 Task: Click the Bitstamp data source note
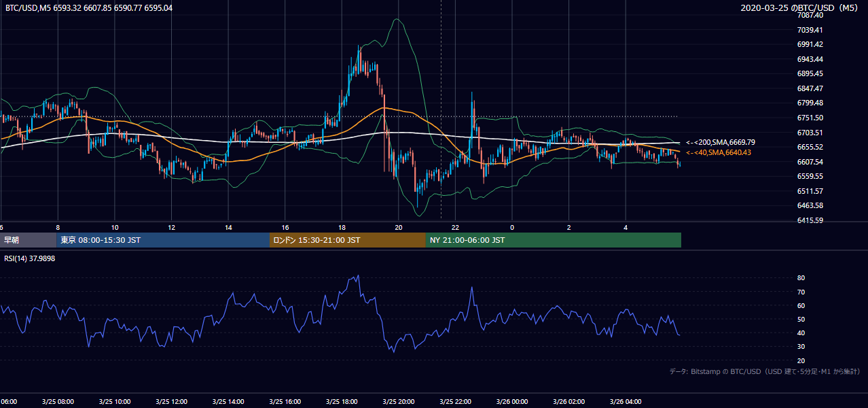(x=765, y=371)
